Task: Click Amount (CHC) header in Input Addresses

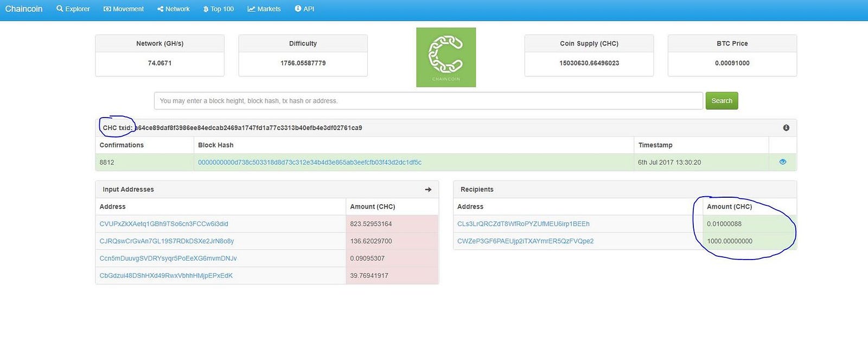Action: 373,207
